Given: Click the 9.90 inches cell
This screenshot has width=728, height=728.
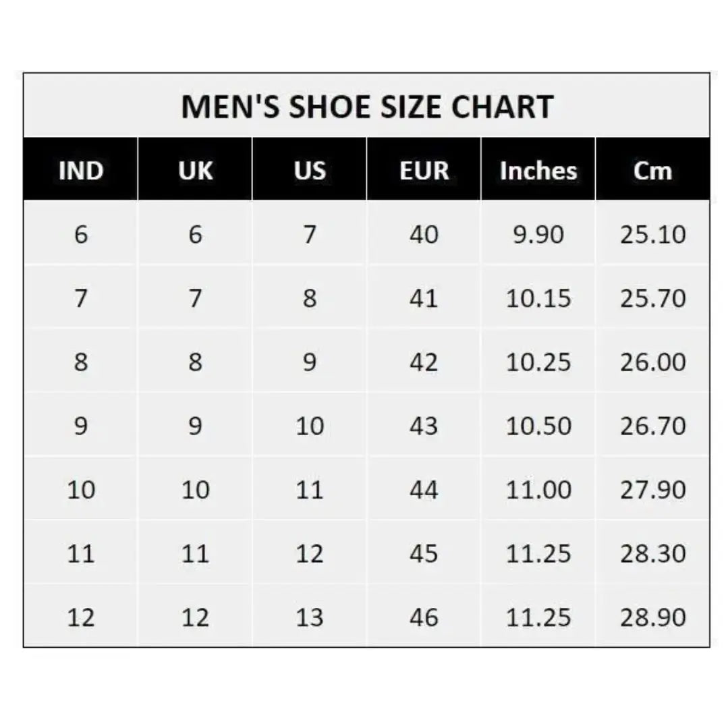Looking at the screenshot, I should click(x=538, y=235).
